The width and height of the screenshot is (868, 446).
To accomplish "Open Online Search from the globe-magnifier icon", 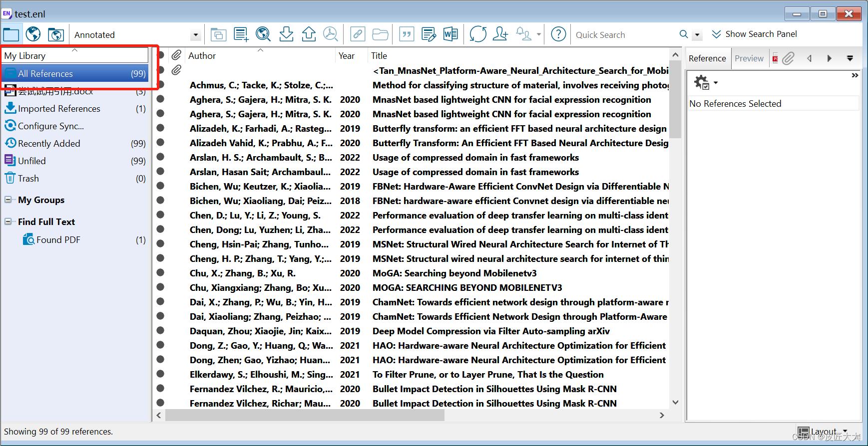I will point(263,34).
